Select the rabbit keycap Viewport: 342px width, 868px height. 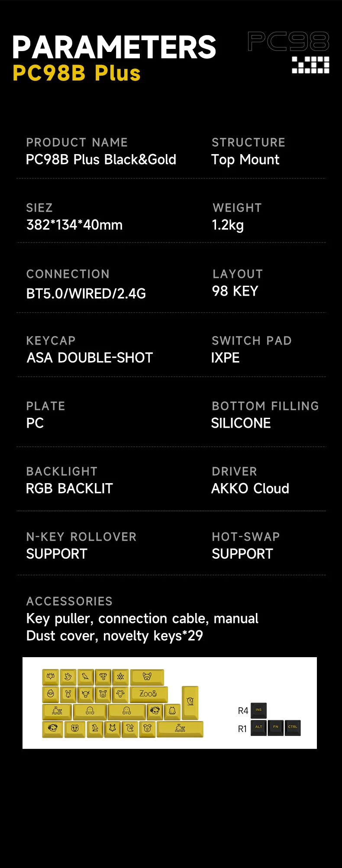(x=68, y=694)
